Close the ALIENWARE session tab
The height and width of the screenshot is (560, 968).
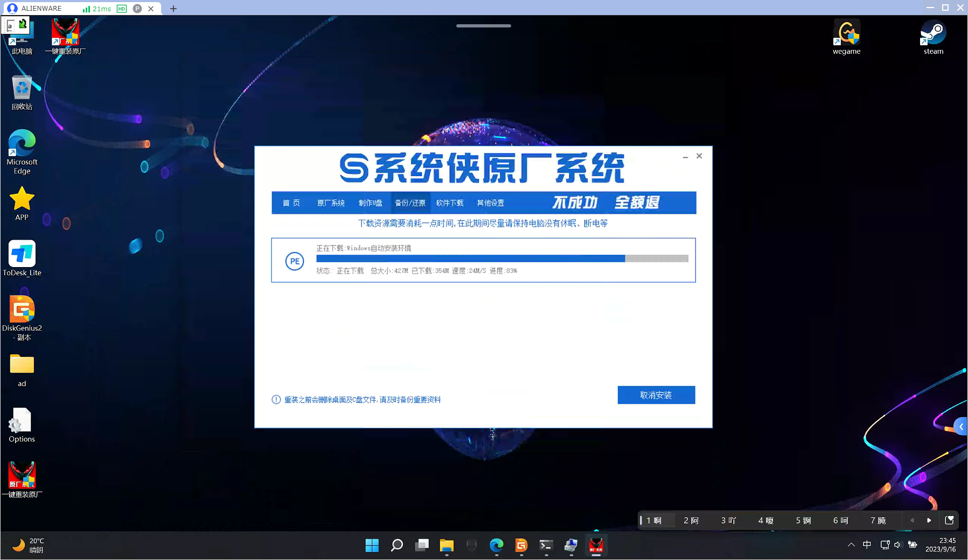tap(151, 9)
